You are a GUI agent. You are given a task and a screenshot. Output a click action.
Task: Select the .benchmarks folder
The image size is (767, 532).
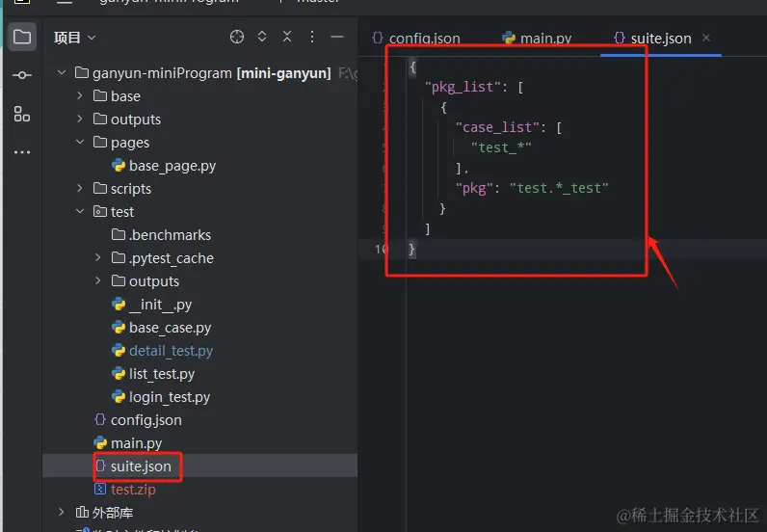click(162, 235)
